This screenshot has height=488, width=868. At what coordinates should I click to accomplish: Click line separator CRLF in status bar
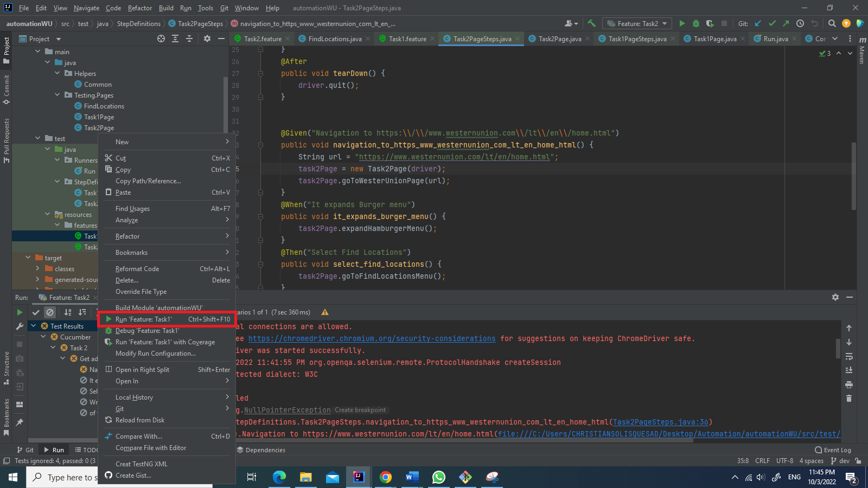pos(762,461)
